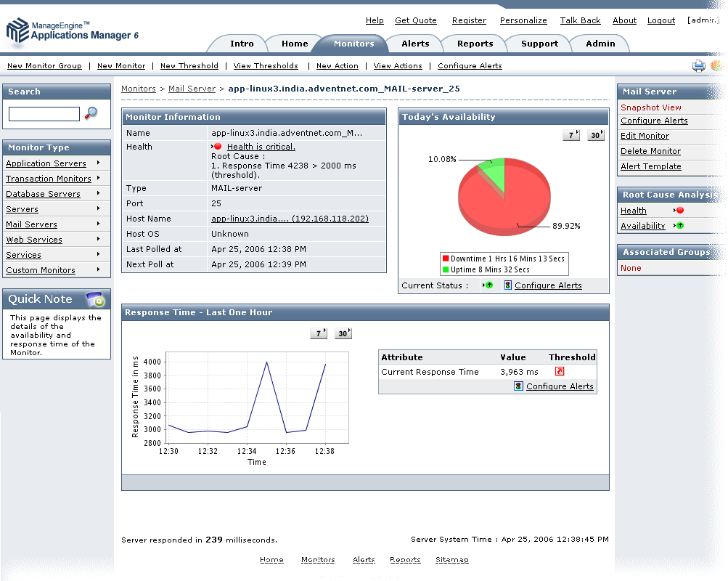The image size is (728, 581).
Task: Click the red threshold icon for response time
Action: point(560,371)
